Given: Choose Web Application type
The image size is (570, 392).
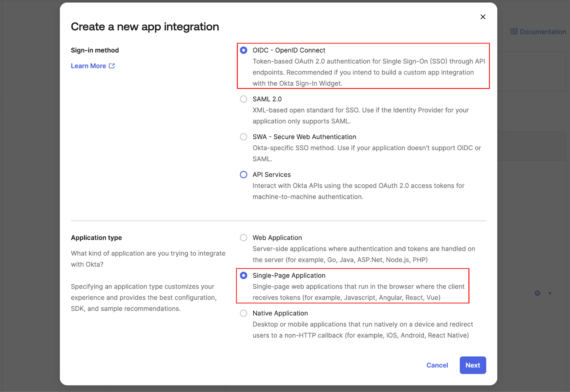Looking at the screenshot, I should click(244, 238).
